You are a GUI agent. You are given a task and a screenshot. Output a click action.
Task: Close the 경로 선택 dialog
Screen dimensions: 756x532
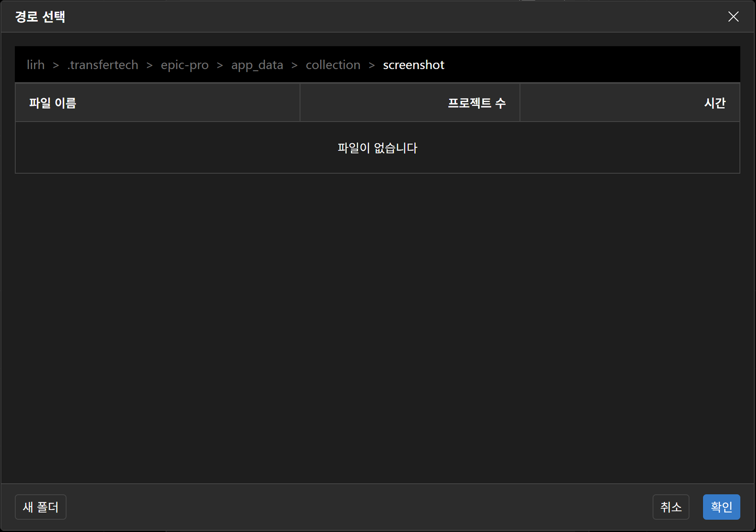click(x=733, y=17)
